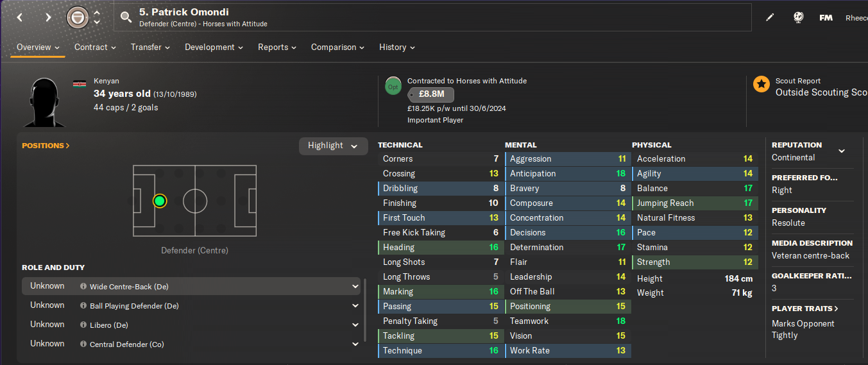
Task: Go forward with the right arrow
Action: point(48,17)
